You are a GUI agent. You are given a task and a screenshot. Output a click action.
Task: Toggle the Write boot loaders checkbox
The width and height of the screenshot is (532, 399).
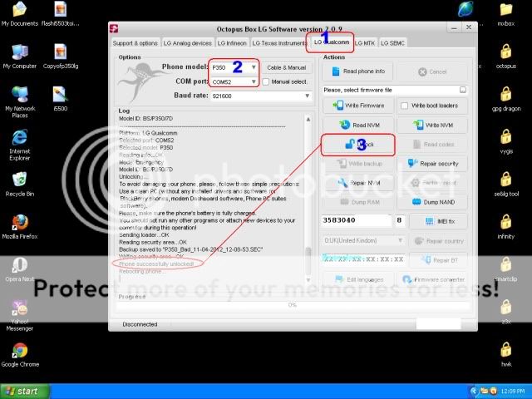[x=404, y=106]
